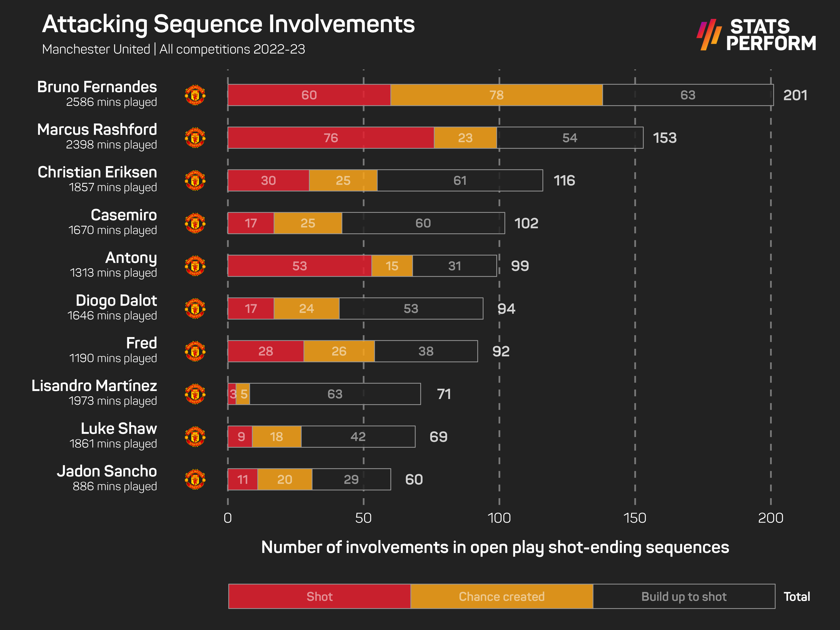Click the Attacking Sequence Involvements title
The image size is (840, 630).
(228, 24)
